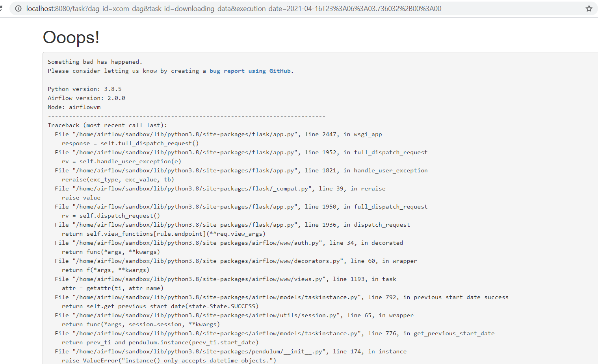Click 'return func(*args, **kwargs)' line
Image resolution: width=598 pixels, height=364 pixels.
tap(111, 252)
